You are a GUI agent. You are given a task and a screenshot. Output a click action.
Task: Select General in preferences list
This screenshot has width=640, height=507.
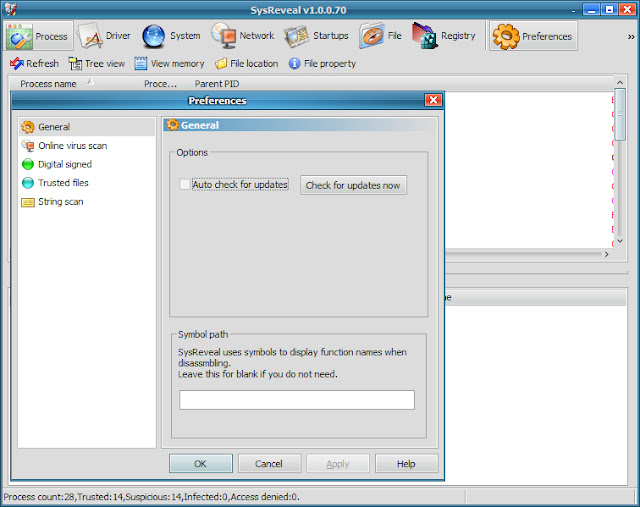(87, 127)
